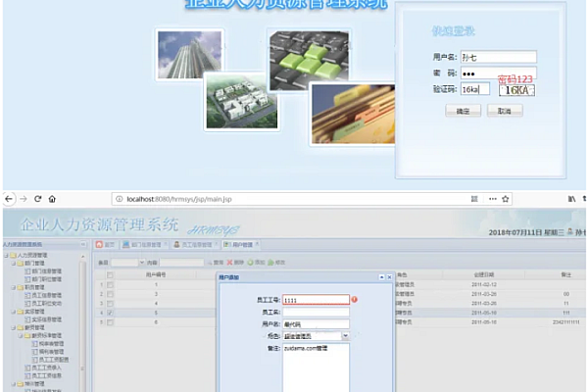Click the 查询 search toolbar icon
Image resolution: width=588 pixels, height=392 pixels.
(216, 263)
